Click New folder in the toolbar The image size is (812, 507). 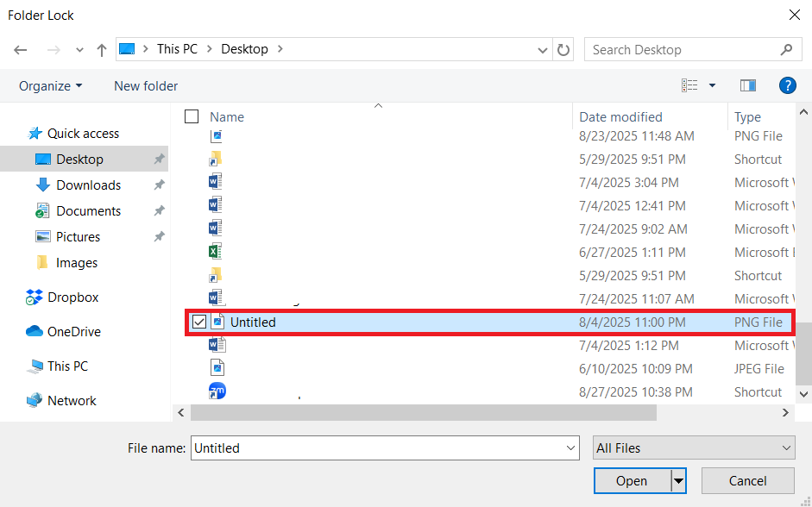click(x=146, y=85)
